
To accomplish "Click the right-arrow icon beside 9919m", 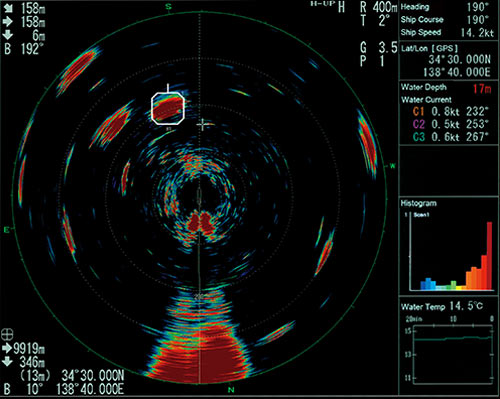I will [7, 348].
